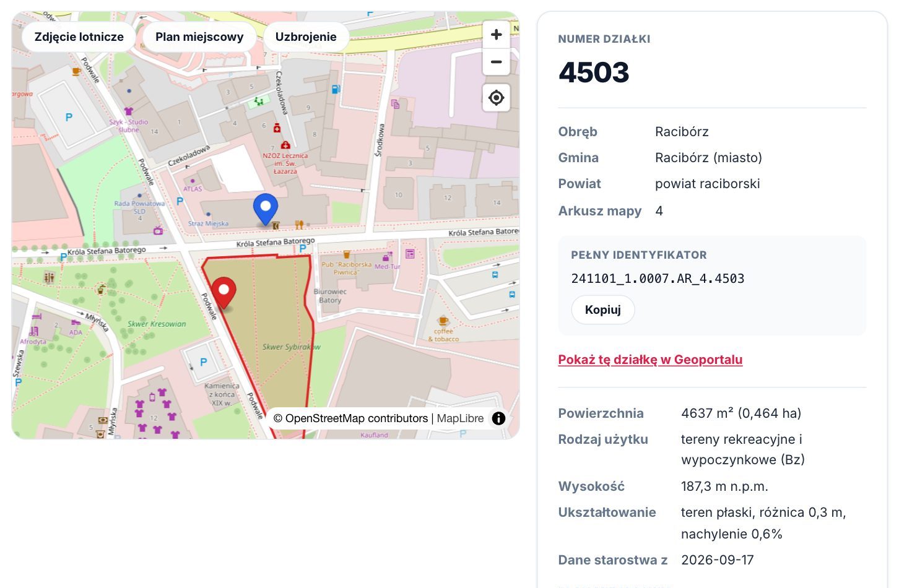Open Pokaż tę działkę w Geoportalu link

tap(650, 360)
